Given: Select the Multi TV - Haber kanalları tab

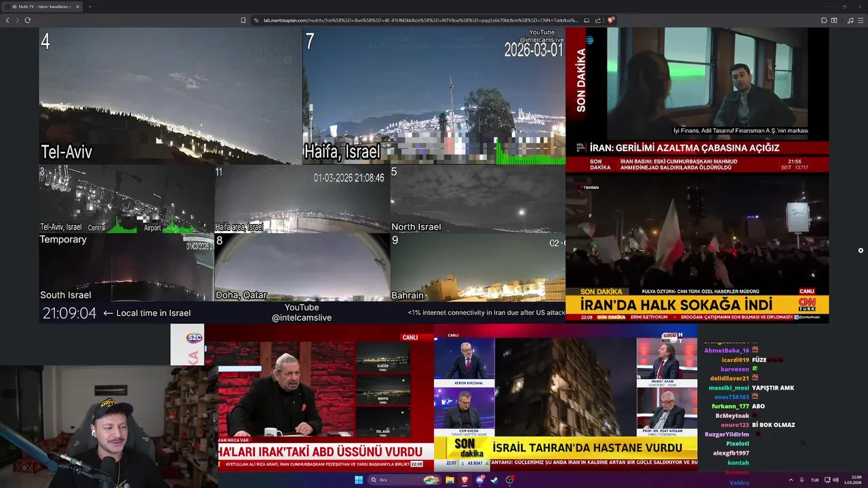Looking at the screenshot, I should click(x=42, y=7).
